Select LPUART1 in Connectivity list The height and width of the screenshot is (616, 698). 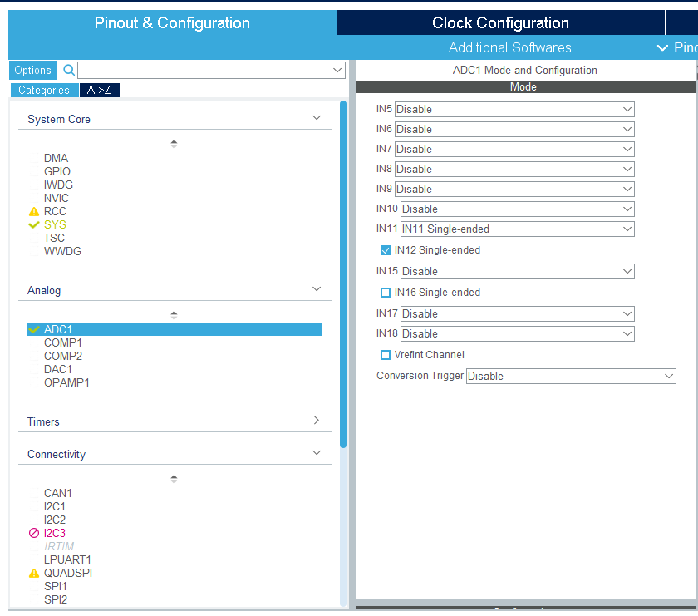(67, 559)
